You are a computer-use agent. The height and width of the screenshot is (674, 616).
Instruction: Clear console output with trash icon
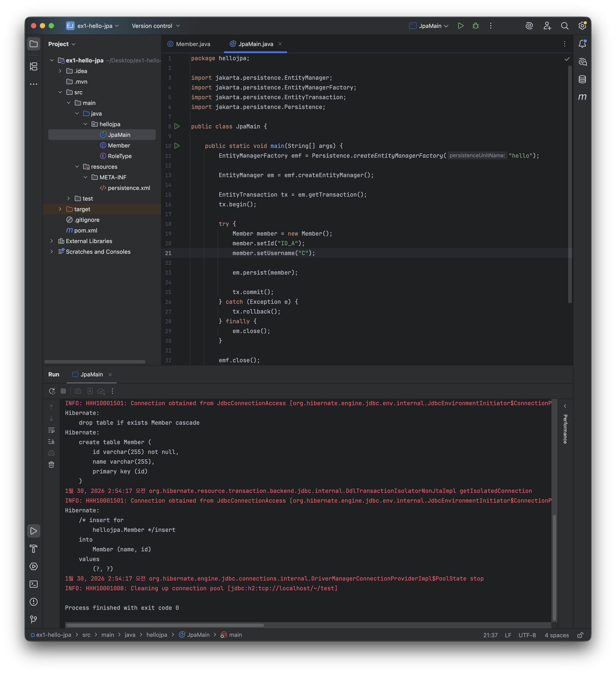click(52, 465)
